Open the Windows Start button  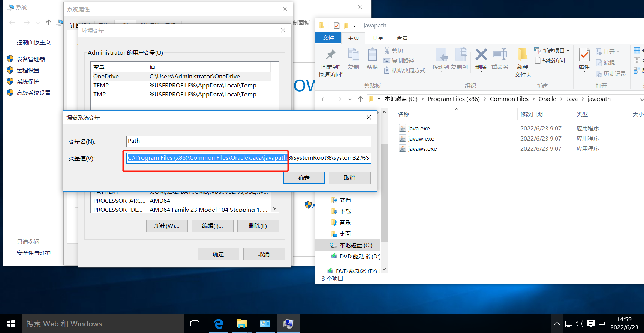click(11, 324)
